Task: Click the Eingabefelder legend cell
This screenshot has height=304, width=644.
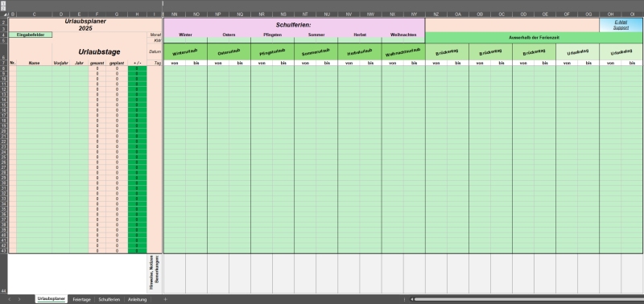Action: (x=31, y=35)
